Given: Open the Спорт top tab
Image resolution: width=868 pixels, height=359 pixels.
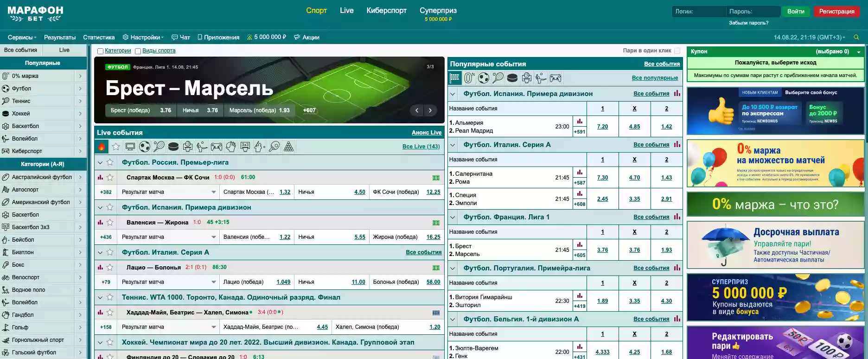Looking at the screenshot, I should click(316, 11).
